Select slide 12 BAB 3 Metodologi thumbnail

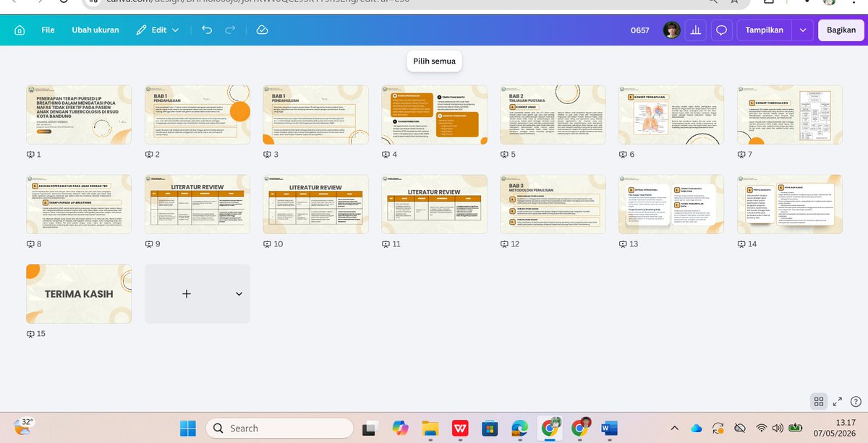point(553,204)
